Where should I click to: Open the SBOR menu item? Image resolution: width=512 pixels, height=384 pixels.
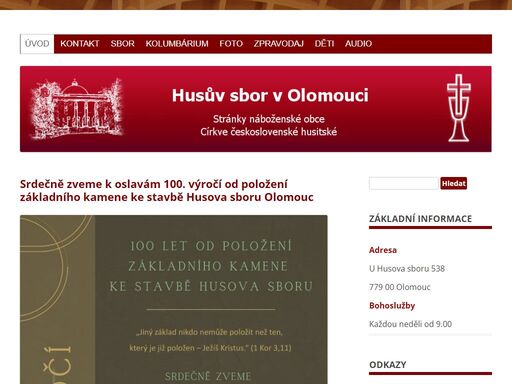[x=122, y=44]
